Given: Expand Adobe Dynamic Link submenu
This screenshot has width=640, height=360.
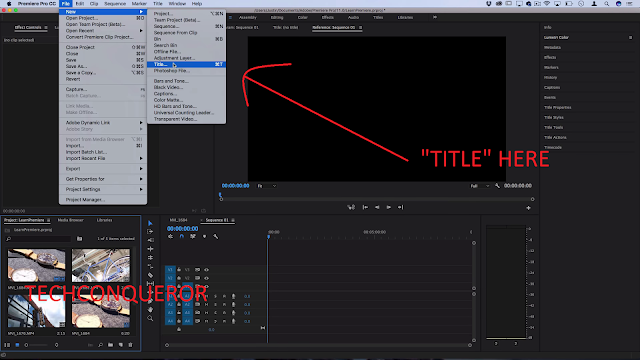Looking at the screenshot, I should coord(103,122).
